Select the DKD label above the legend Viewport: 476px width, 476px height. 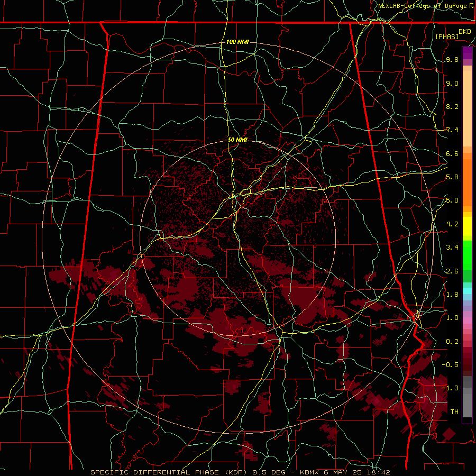coord(464,32)
